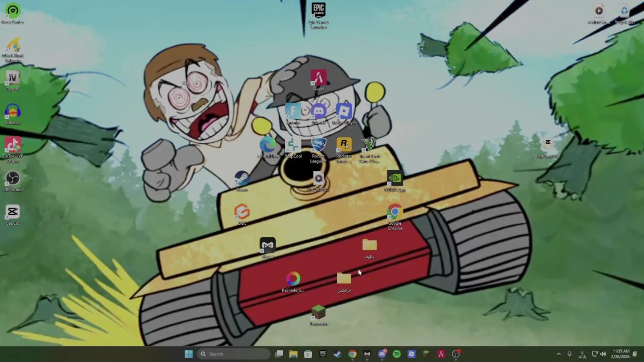Screen dimensions: 644x362
Task: Click the microphone icon in system tray
Action: [570, 354]
